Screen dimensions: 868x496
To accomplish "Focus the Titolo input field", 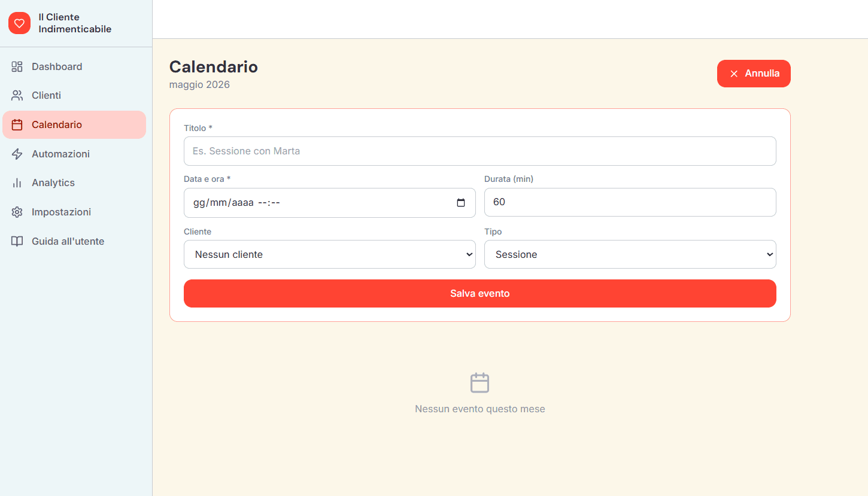I will click(480, 151).
